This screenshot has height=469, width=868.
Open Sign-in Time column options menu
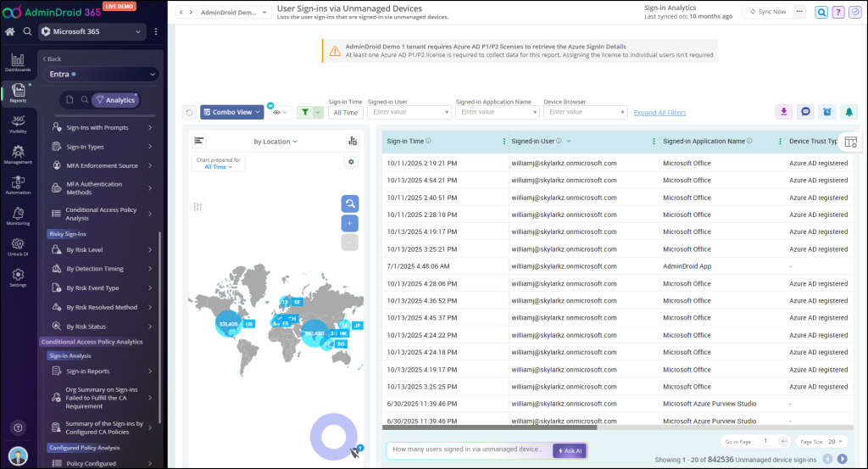[504, 141]
